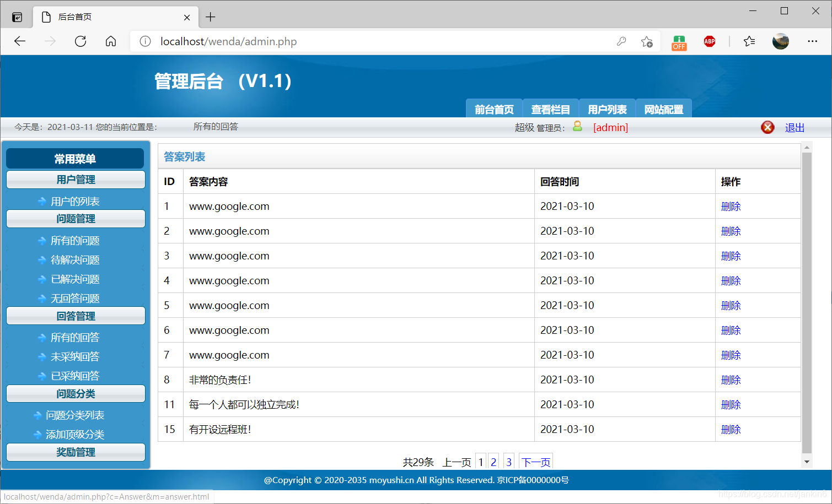Open browser settings and more menu
The width and height of the screenshot is (832, 504).
click(812, 41)
